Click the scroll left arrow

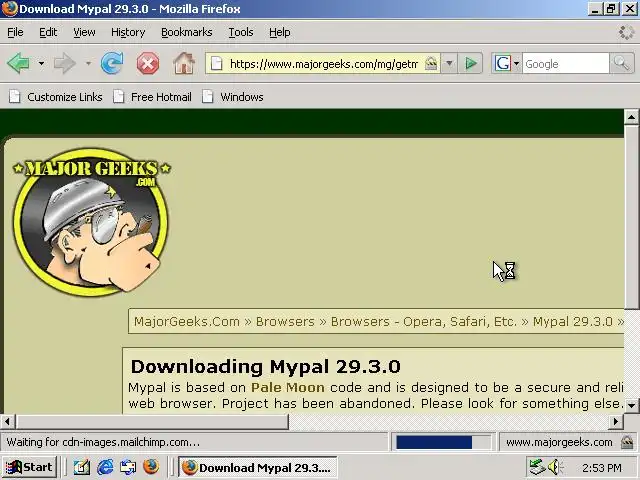[8, 422]
